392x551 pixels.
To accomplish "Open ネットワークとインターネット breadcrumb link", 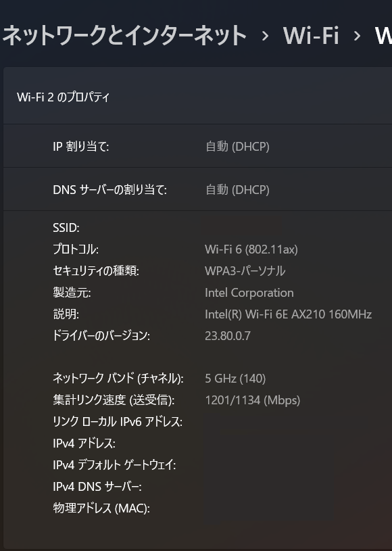I will coord(124,35).
